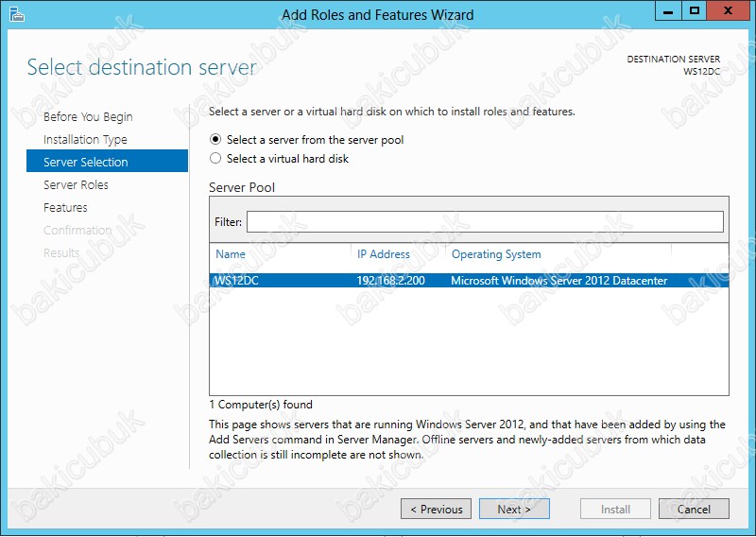756x537 pixels.
Task: Go to the Before You Begin step
Action: (88, 117)
